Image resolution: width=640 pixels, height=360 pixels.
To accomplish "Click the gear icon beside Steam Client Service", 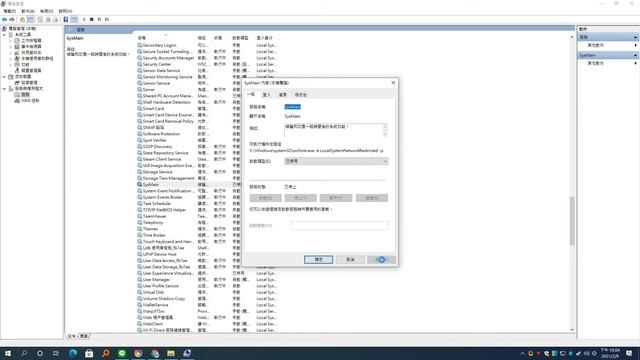I will [x=140, y=159].
